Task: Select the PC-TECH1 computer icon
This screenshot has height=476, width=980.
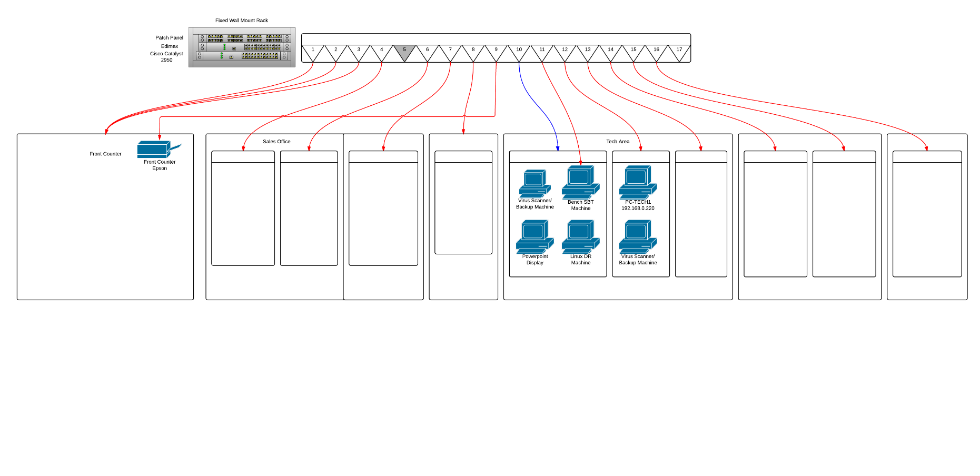Action: (638, 182)
